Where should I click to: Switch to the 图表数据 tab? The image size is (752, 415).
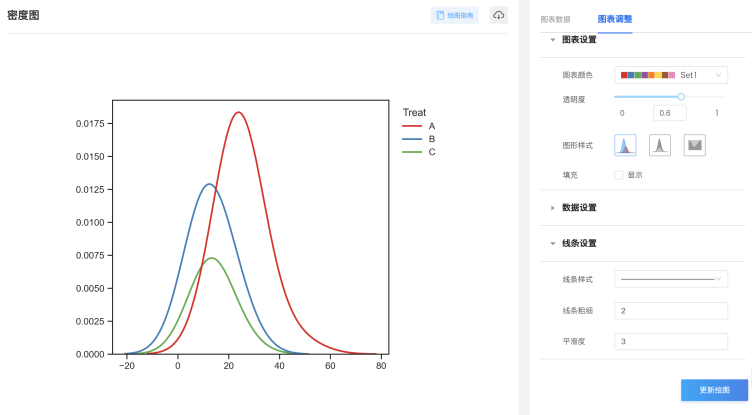[555, 19]
